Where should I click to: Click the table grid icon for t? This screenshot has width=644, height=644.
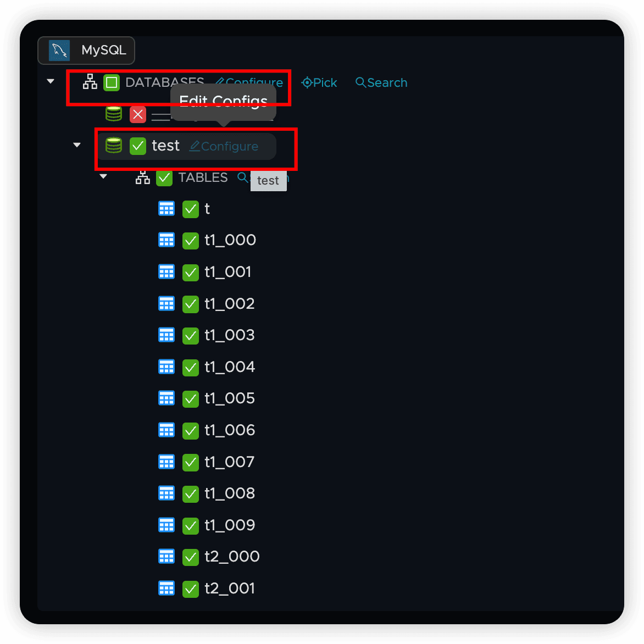click(166, 209)
